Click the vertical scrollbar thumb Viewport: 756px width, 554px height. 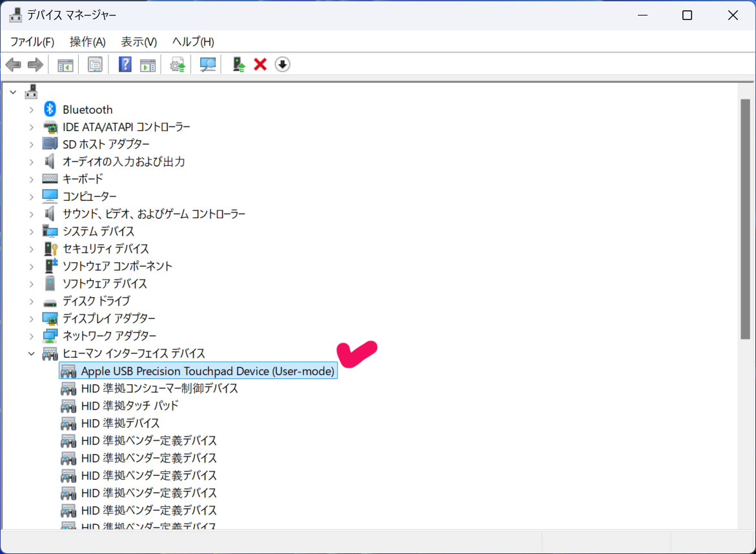(x=746, y=220)
